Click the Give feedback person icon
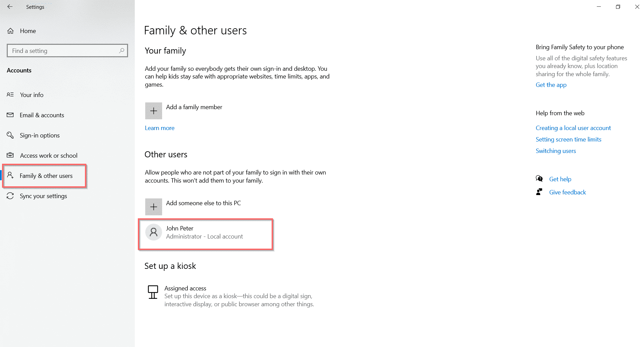The image size is (644, 347). 539,192
